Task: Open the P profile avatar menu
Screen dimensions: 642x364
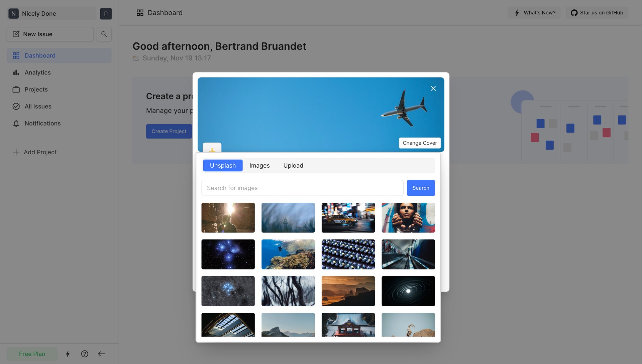Action: [x=106, y=14]
